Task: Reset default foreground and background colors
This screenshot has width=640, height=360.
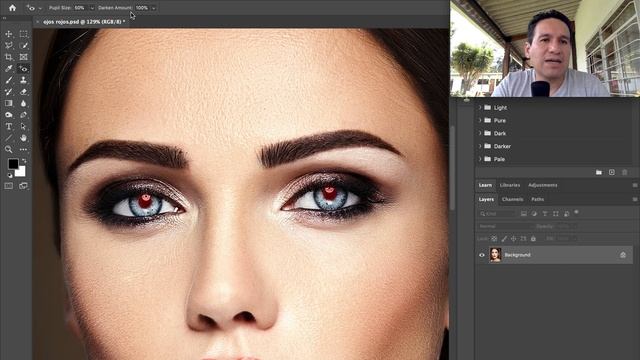Action: click(x=10, y=176)
